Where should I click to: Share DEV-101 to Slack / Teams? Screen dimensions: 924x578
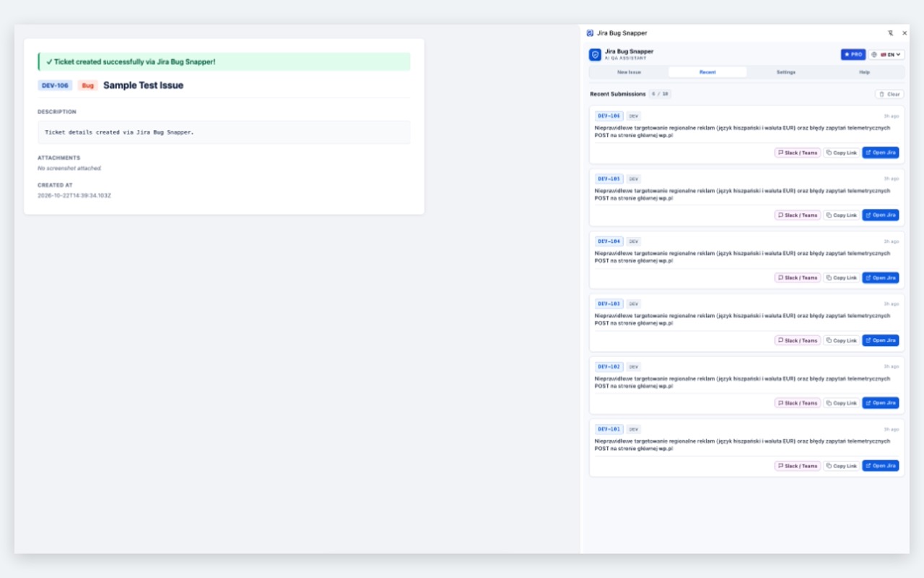point(798,466)
